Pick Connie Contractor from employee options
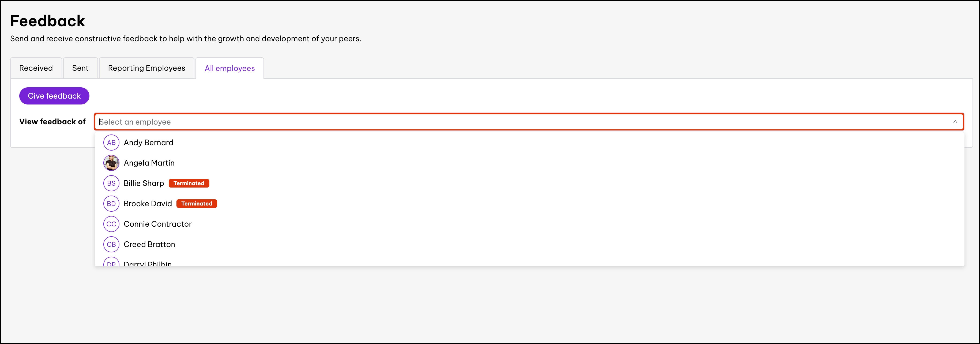Viewport: 980px width, 344px height. coord(157,224)
